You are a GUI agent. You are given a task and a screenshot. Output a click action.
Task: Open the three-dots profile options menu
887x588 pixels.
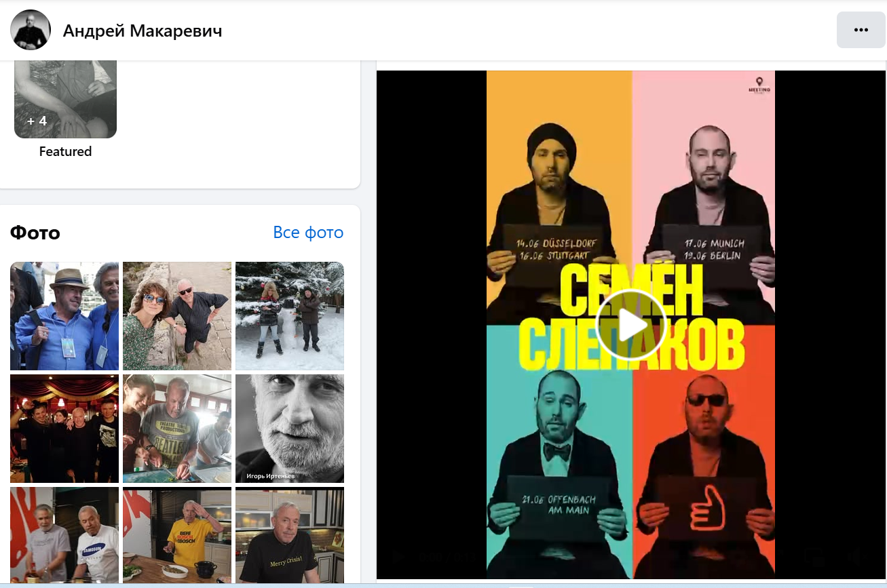click(x=861, y=30)
